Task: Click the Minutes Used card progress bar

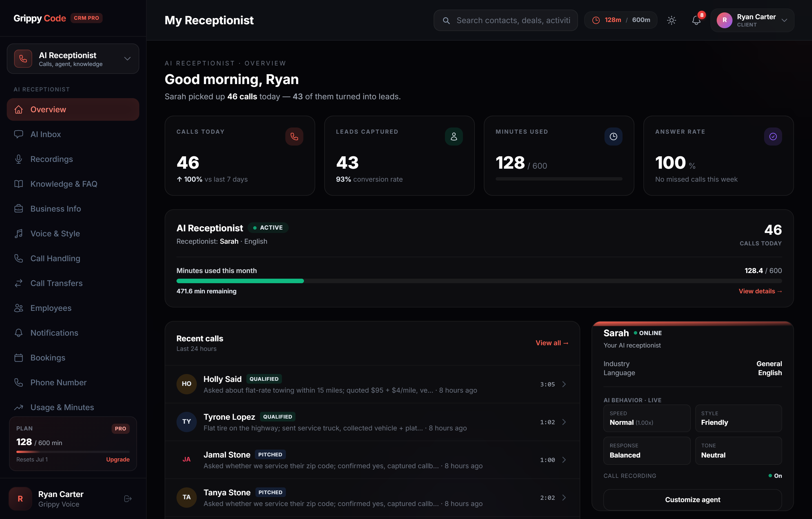Action: (x=559, y=179)
